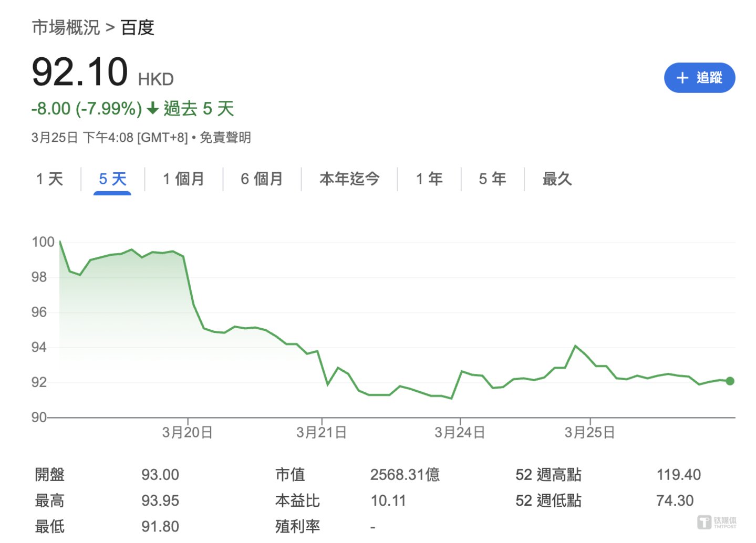
Task: Switch to the 1 天 range tab
Action: 49,179
